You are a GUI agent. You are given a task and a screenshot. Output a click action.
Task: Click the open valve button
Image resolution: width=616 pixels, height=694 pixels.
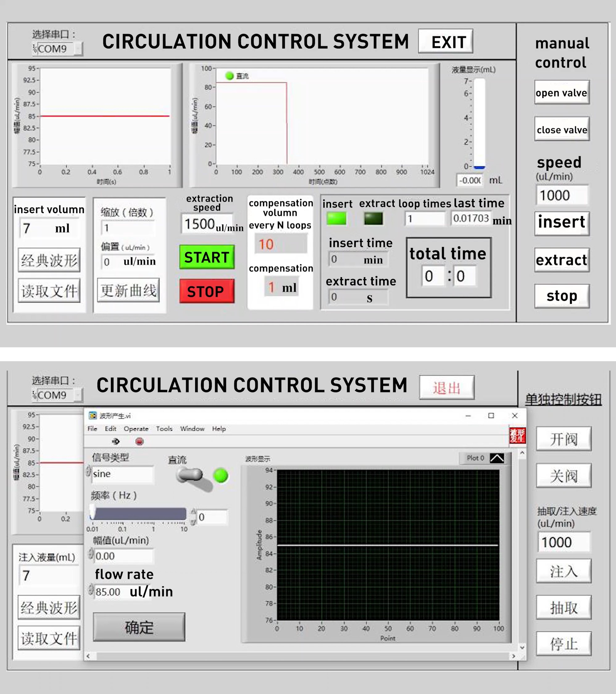(562, 92)
